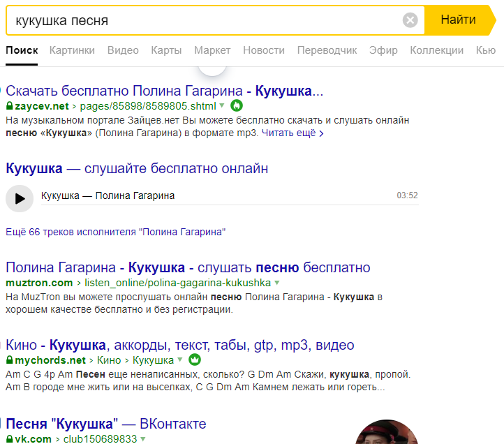Expand the dropdown arrow after the mychords.net breadcrumbs
Viewport: 504px width, 444px height.
(180, 360)
